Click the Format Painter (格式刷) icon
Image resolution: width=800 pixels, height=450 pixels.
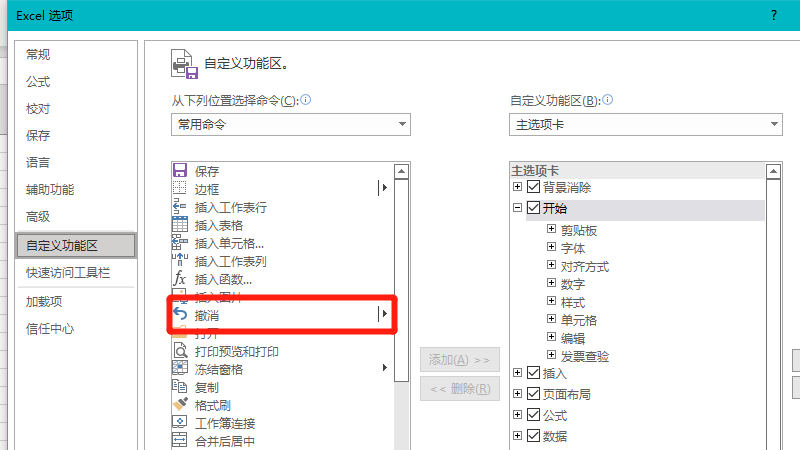180,405
